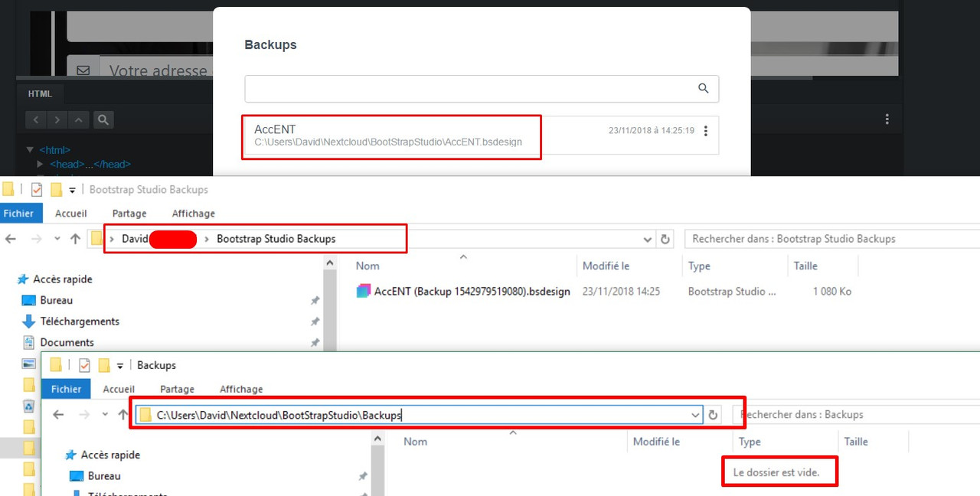Refresh the Bootstrap Studio Backups folder

665,239
